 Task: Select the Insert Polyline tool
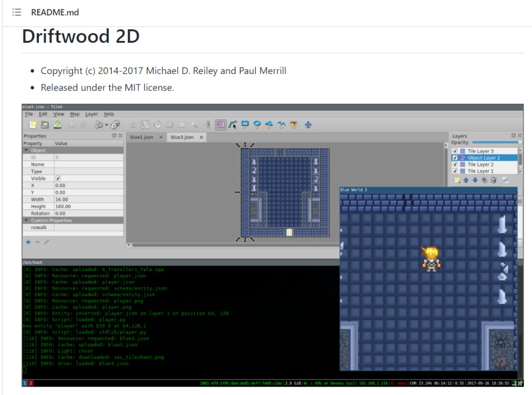click(x=281, y=124)
